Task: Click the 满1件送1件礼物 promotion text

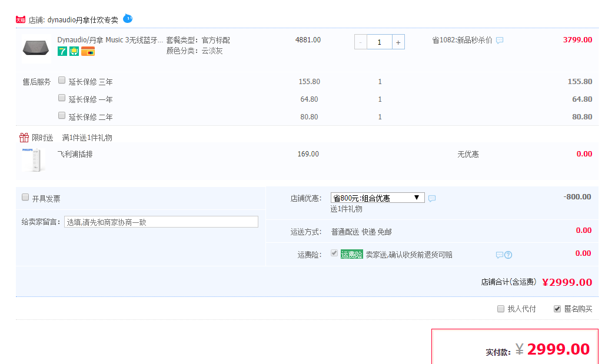Action: pyautogui.click(x=87, y=138)
